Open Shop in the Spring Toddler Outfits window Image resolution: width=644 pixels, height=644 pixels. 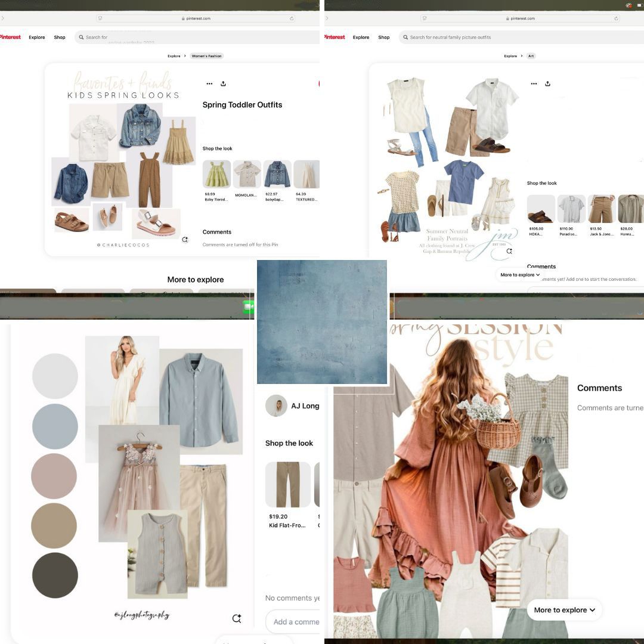pyautogui.click(x=60, y=37)
